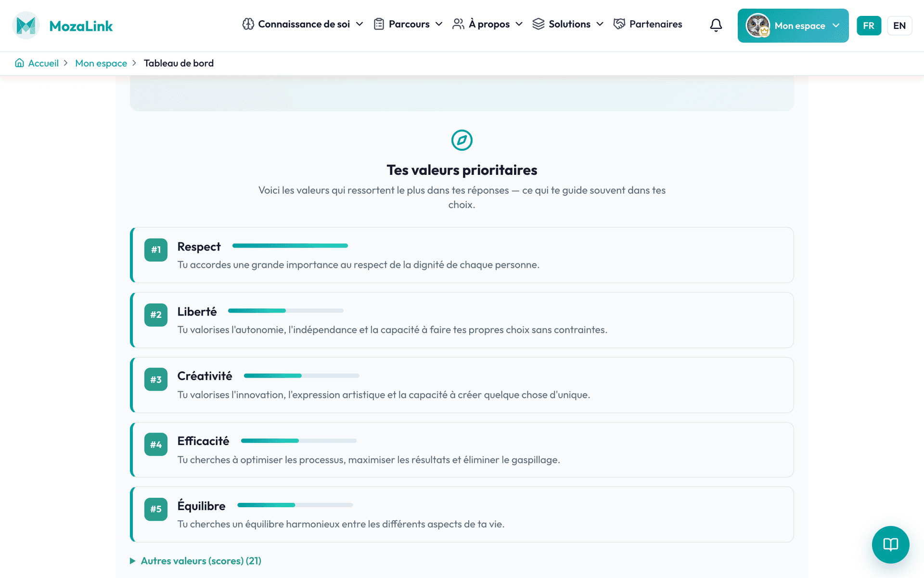Click the Respect description about dignité

[359, 265]
